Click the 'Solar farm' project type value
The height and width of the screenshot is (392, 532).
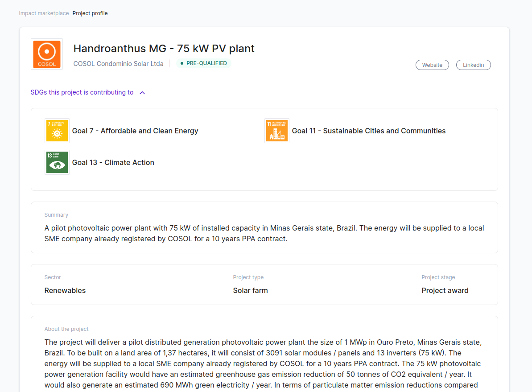tap(251, 290)
